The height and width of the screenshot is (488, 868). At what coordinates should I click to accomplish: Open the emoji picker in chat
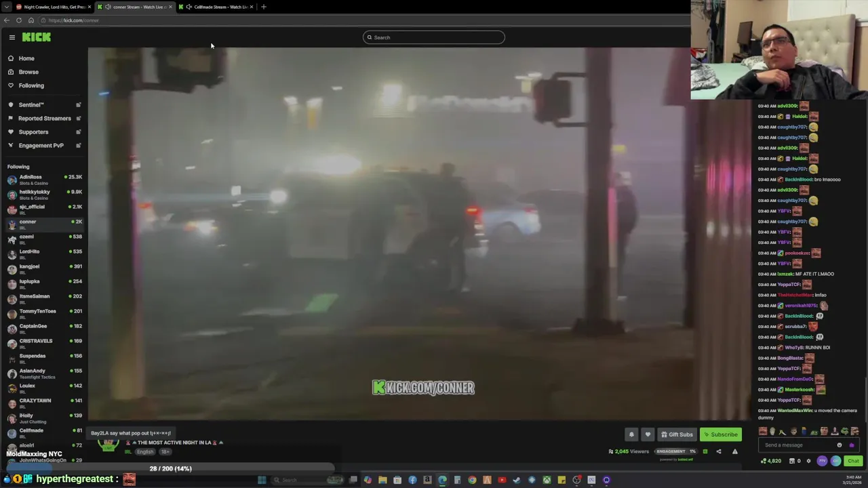point(840,445)
